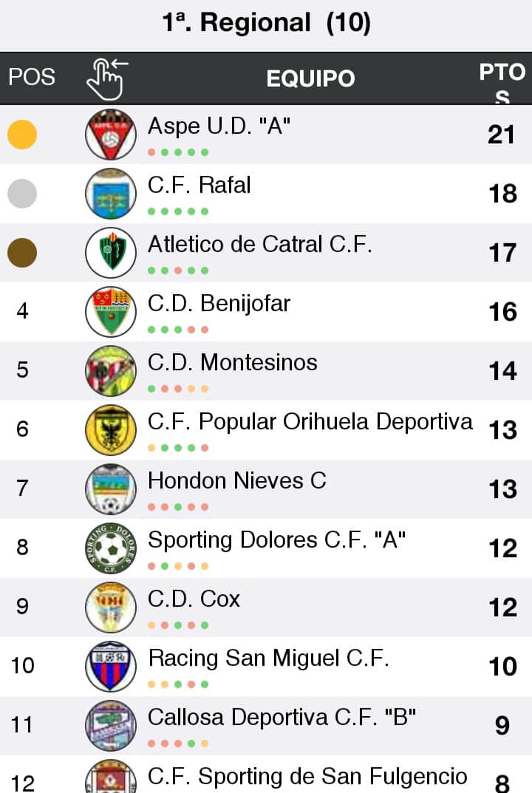Image resolution: width=532 pixels, height=793 pixels.
Task: Select Sporting Dolores green soccer ball badge
Action: coord(110,548)
